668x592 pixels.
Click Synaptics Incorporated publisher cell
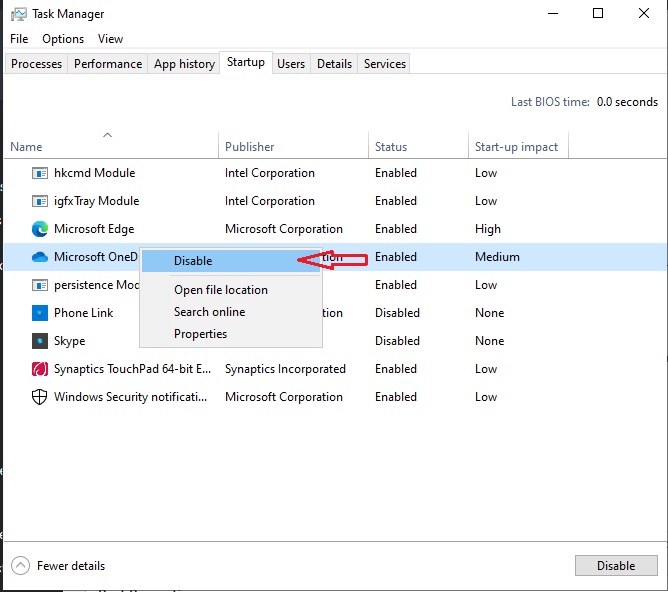pos(285,369)
